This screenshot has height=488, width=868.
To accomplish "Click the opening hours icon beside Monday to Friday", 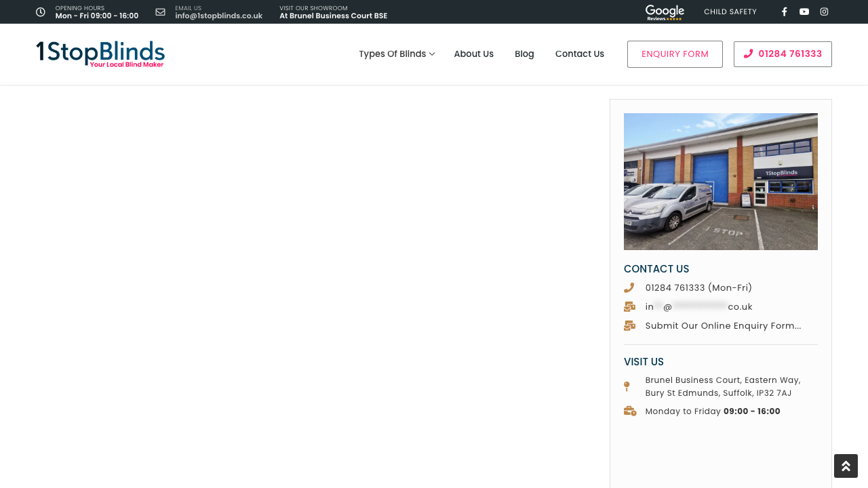I will pyautogui.click(x=629, y=411).
